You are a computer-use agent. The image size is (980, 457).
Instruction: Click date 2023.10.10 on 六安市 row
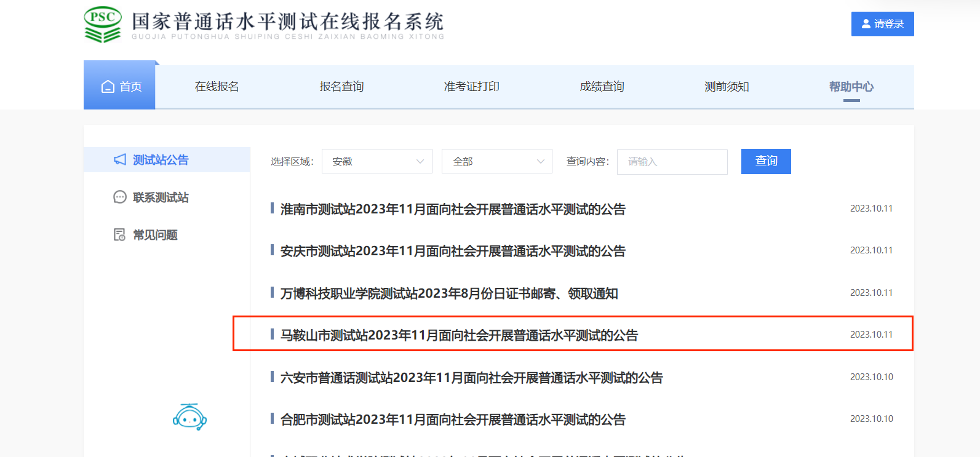tap(871, 377)
